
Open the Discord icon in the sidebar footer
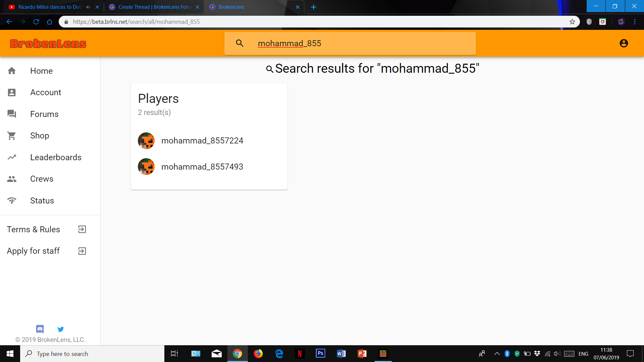click(40, 329)
